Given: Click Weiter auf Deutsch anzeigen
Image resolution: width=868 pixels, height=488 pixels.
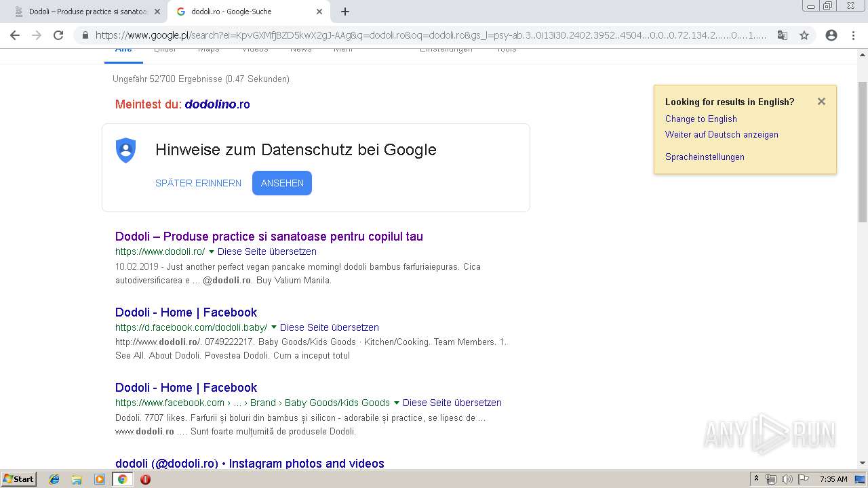Looking at the screenshot, I should pos(722,134).
